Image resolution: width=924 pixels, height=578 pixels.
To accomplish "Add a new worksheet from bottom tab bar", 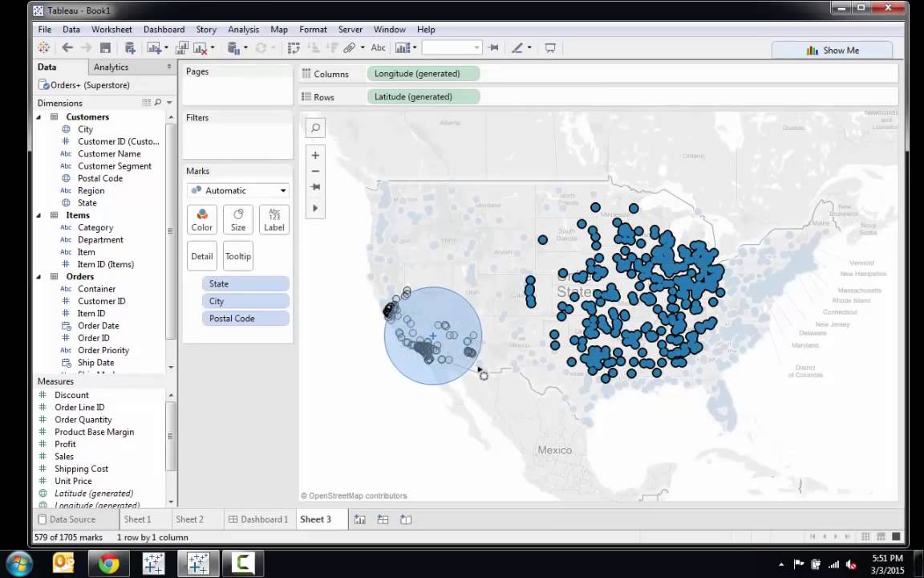I will tap(359, 519).
